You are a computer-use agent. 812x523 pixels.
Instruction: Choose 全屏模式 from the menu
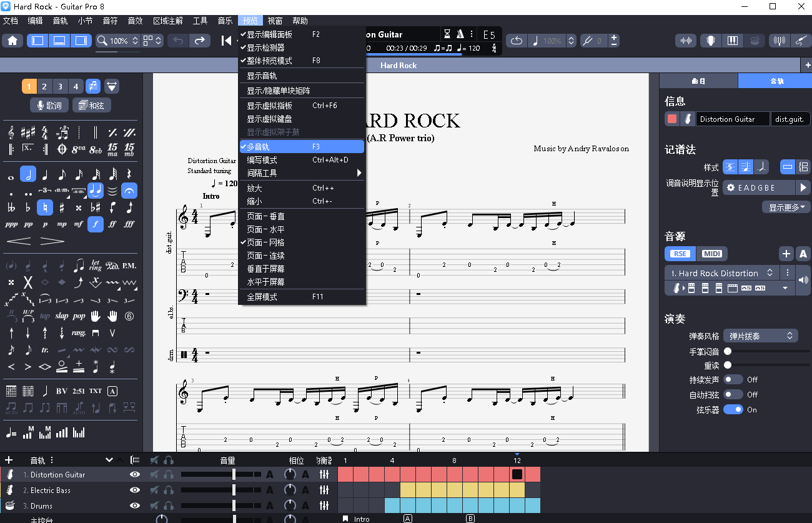point(302,297)
